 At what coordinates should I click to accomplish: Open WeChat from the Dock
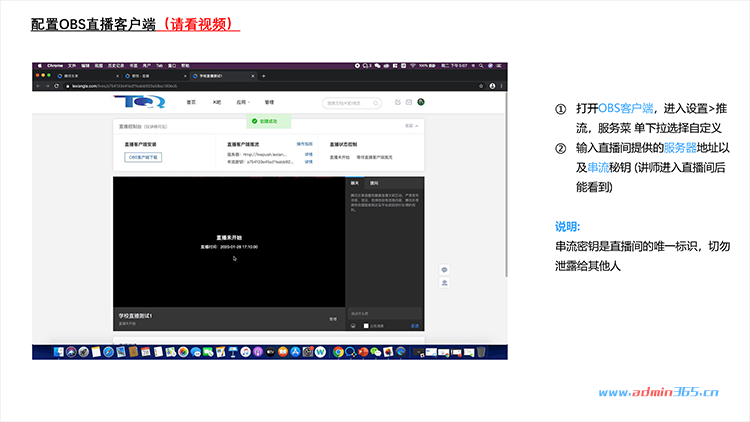click(375, 352)
